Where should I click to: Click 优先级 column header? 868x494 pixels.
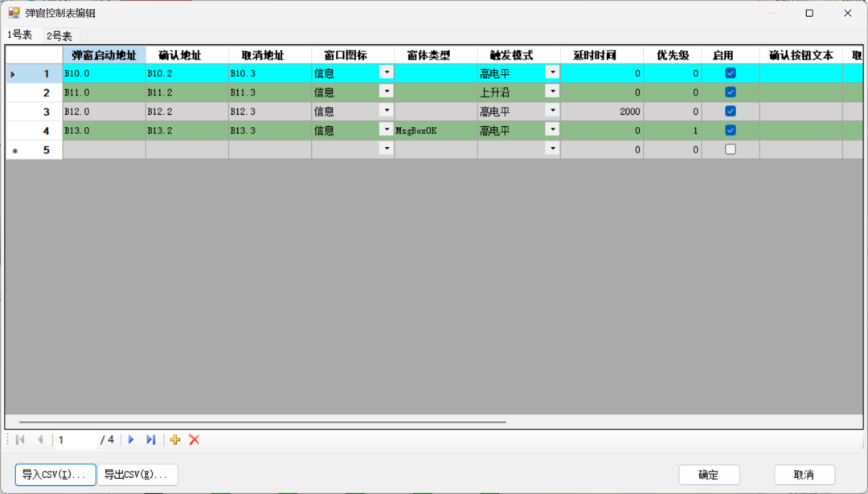click(x=673, y=55)
